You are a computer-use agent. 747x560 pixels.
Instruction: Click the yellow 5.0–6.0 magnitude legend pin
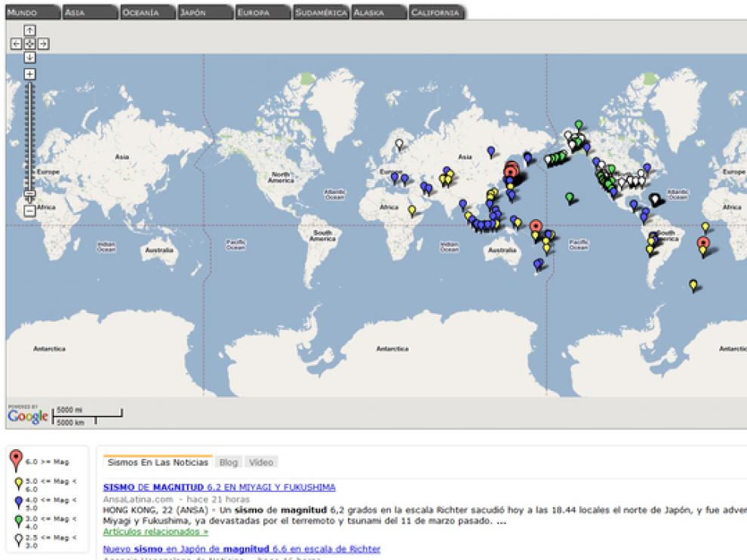point(19,484)
